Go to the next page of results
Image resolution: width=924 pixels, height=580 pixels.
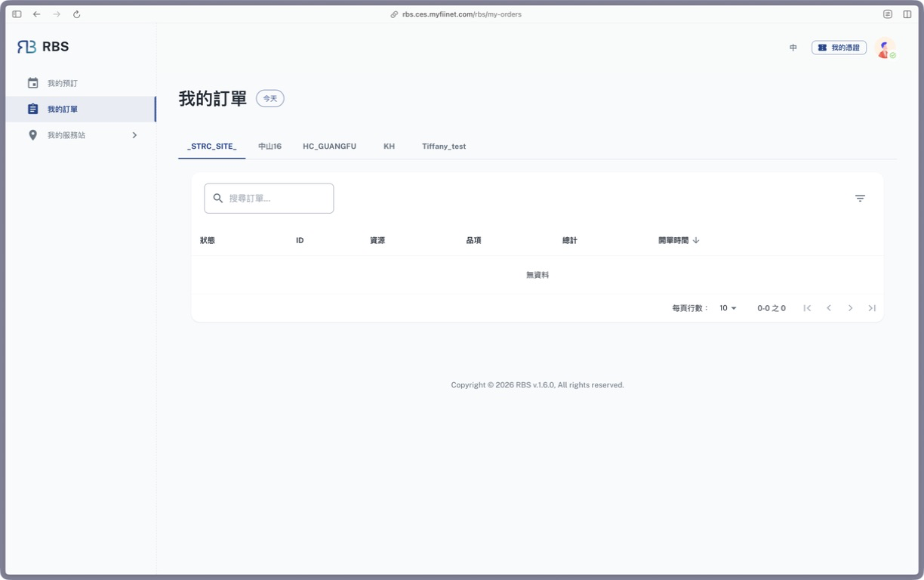tap(850, 308)
